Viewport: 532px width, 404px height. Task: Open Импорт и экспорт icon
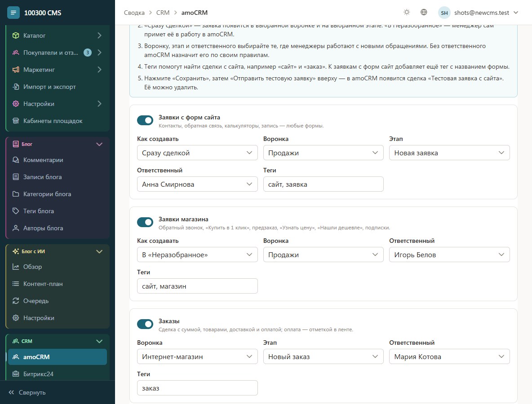[x=16, y=87]
